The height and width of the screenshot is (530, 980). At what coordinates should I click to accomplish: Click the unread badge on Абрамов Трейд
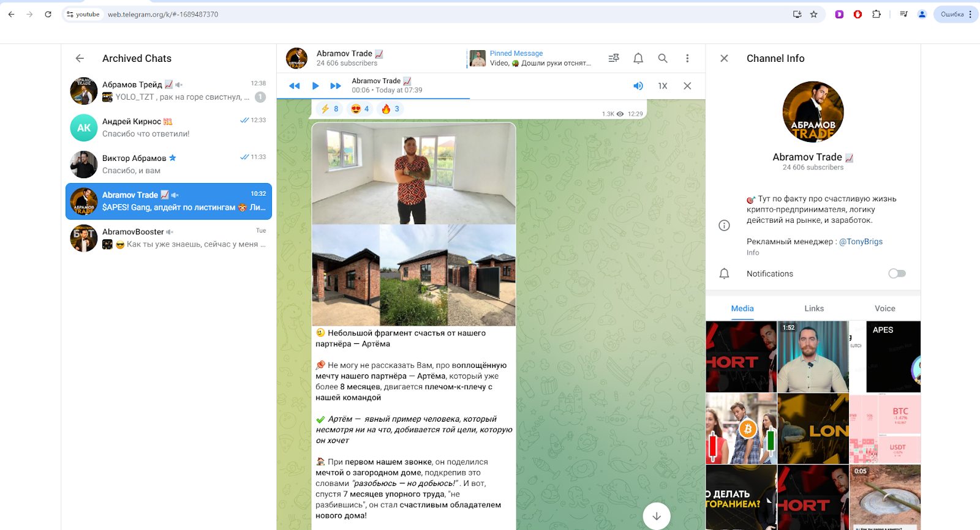(x=260, y=97)
